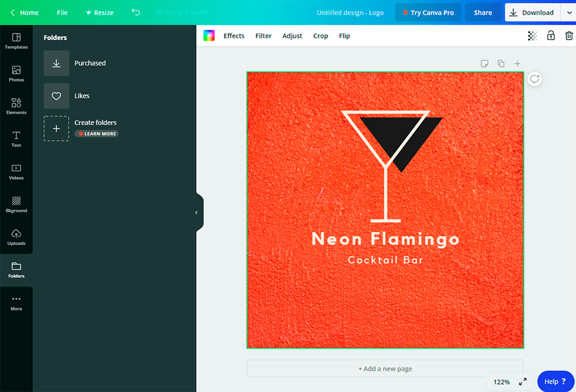The width and height of the screenshot is (576, 392).
Task: Open the Photos panel
Action: coord(16,74)
